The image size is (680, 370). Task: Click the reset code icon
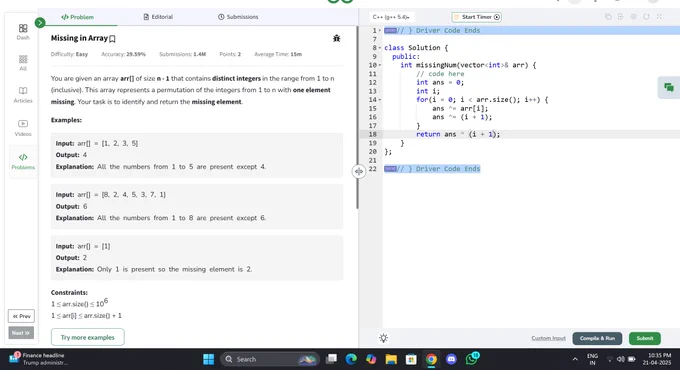(x=646, y=16)
